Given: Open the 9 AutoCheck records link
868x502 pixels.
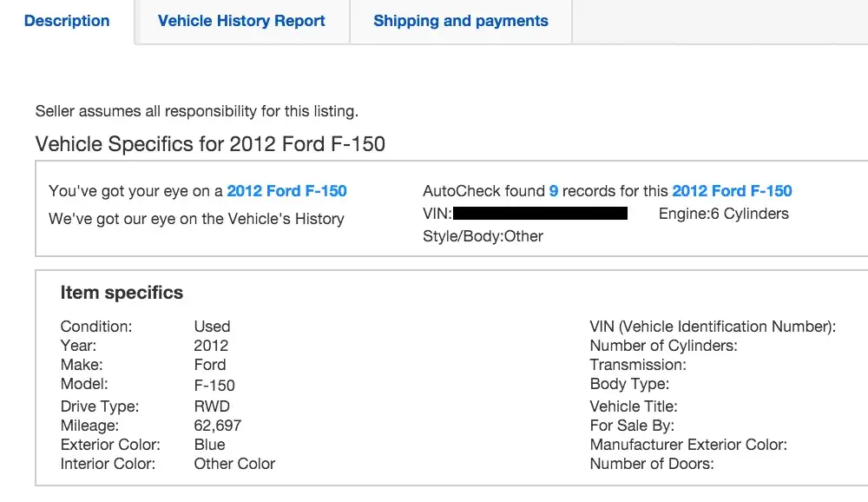Looking at the screenshot, I should coord(554,191).
